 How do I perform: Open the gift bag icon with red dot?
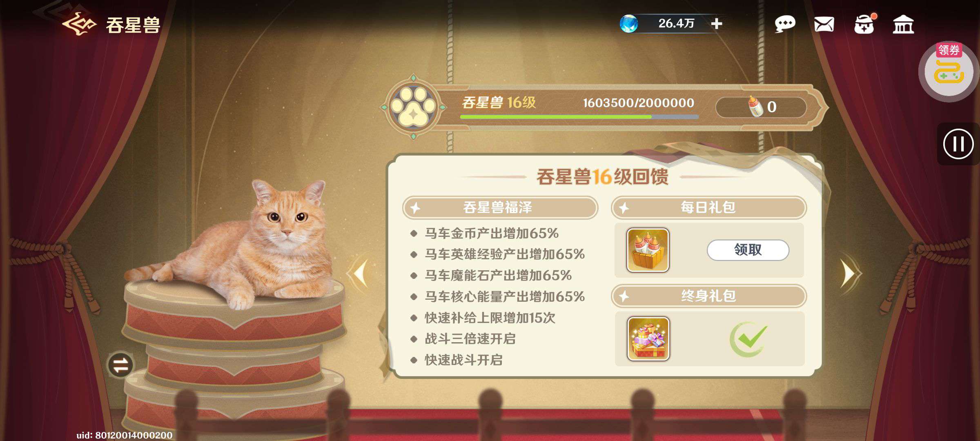864,24
